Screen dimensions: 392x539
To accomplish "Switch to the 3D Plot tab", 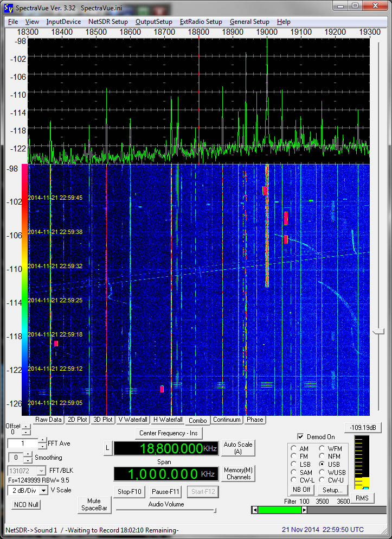I will point(102,420).
